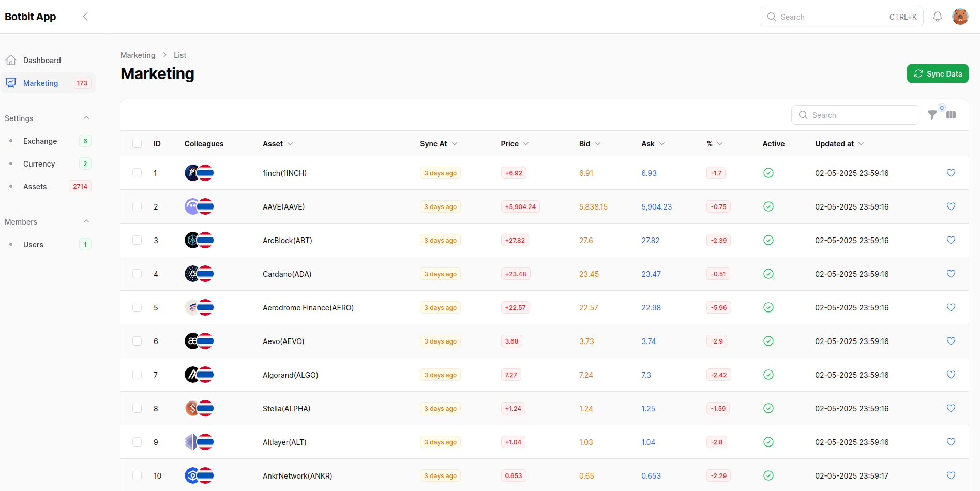Open the notifications bell

938,17
